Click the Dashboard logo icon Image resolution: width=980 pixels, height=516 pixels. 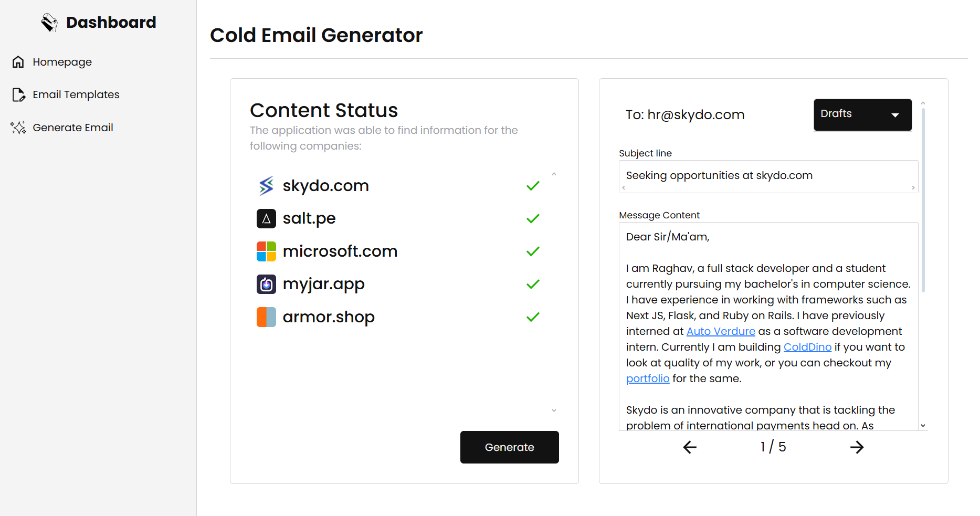click(x=49, y=23)
